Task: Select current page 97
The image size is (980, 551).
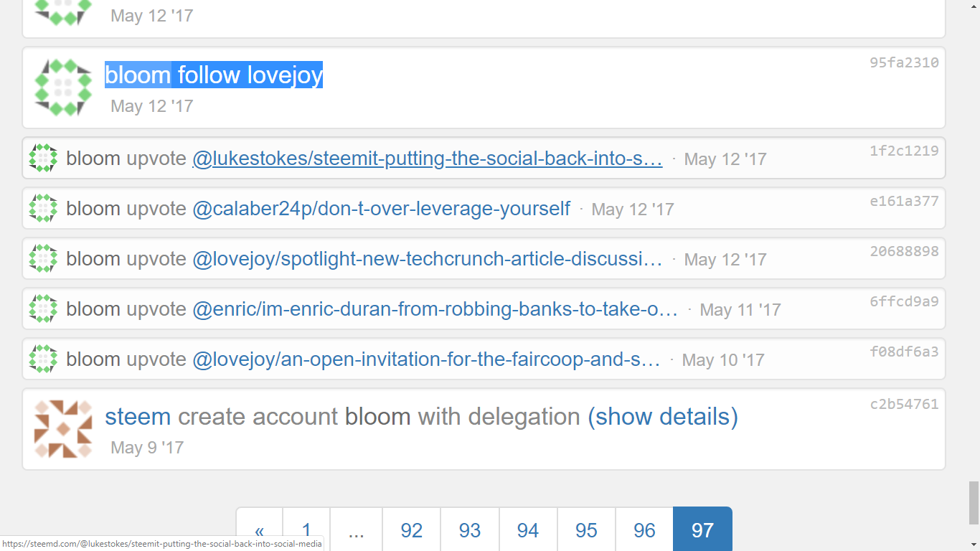Action: click(702, 530)
